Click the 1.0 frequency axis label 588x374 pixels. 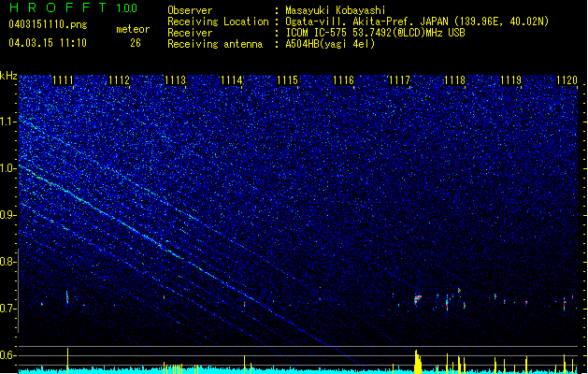(7, 168)
